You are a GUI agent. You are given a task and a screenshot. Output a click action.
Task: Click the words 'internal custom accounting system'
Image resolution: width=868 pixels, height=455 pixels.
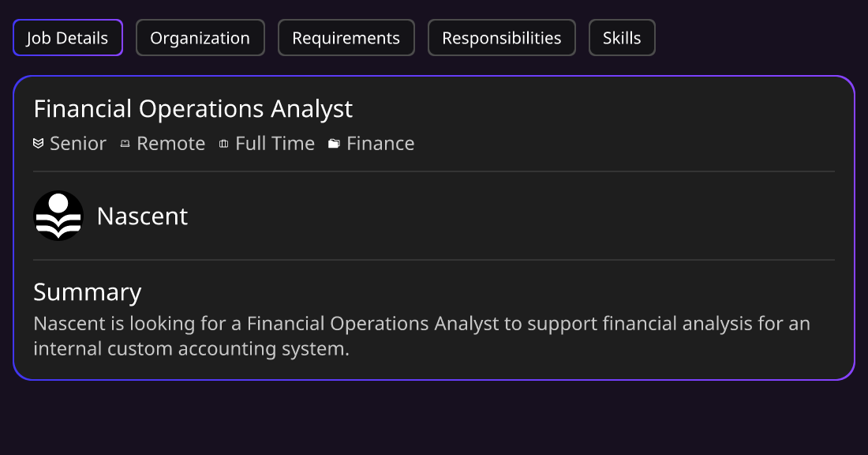point(189,348)
